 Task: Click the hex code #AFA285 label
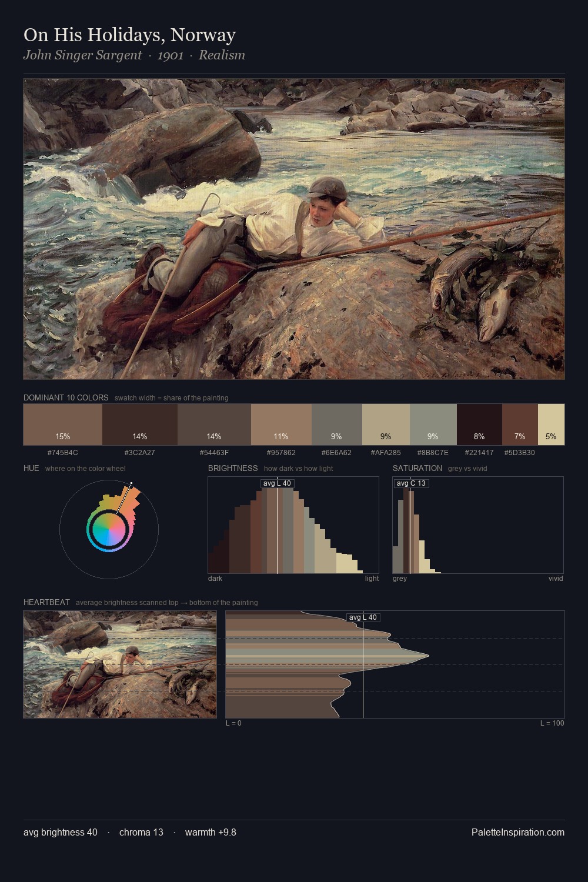point(386,453)
